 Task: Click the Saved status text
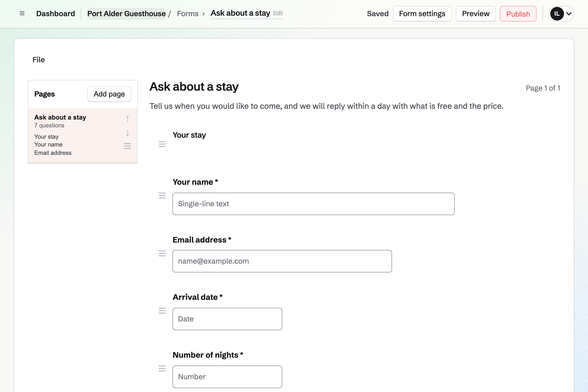point(378,14)
